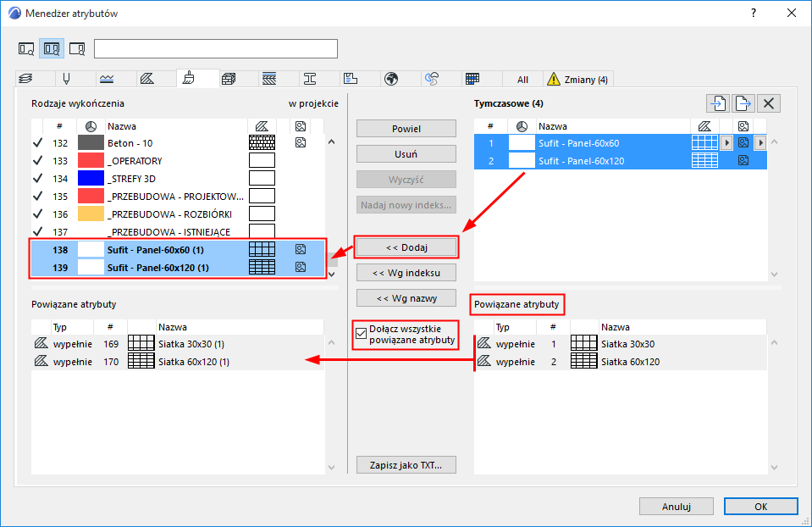Viewport: 812px width, 527px height.
Task: Click the red swatch of _OPERATORY
Action: (91, 161)
